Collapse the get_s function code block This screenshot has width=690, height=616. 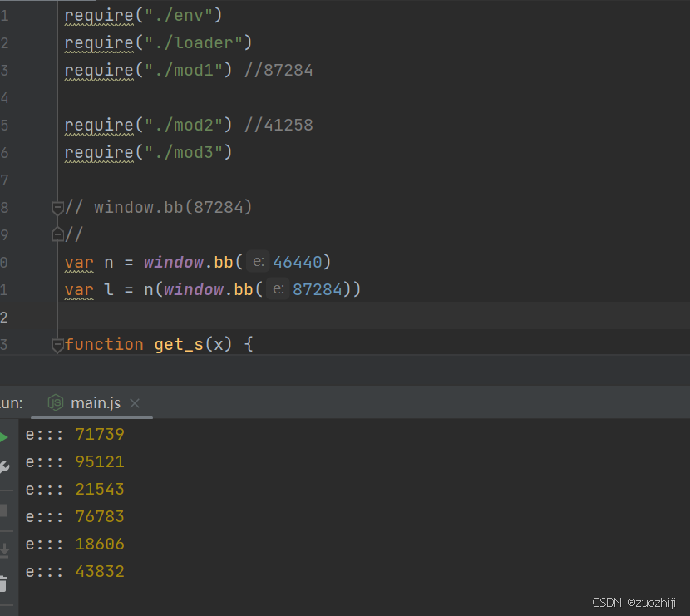[x=57, y=344]
